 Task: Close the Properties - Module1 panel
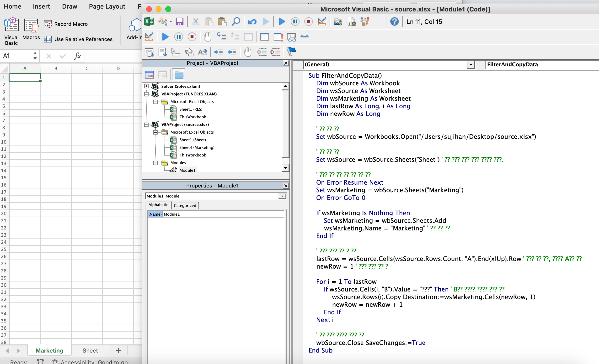(286, 186)
